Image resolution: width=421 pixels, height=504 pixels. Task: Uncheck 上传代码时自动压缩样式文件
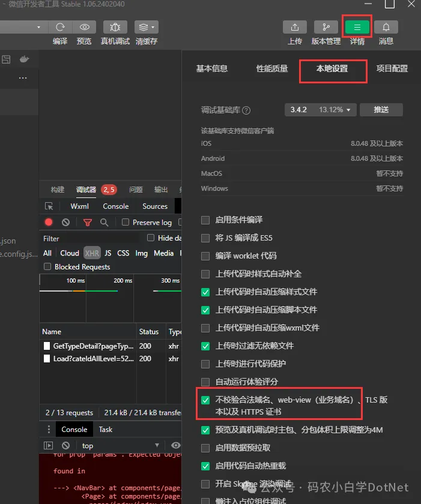click(205, 292)
